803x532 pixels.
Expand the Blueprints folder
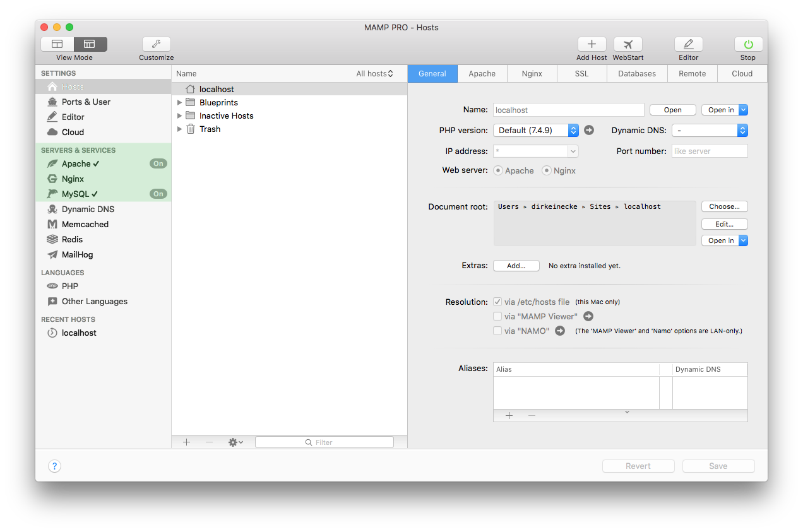(180, 102)
